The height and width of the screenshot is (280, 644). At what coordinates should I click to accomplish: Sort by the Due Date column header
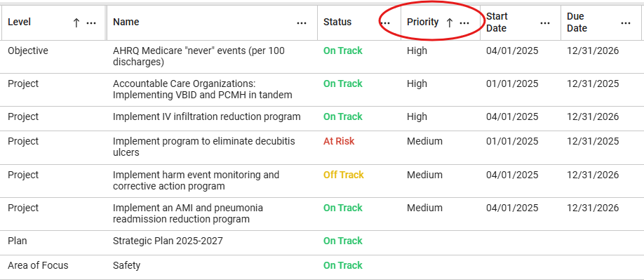(x=577, y=22)
